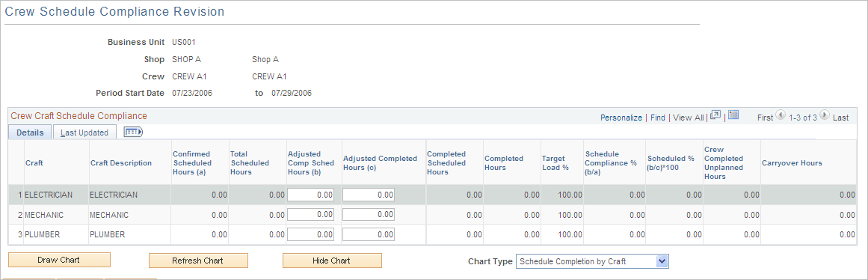This screenshot has height=280, width=868.
Task: Click Plumber Adjusted Comp Sched Hours field
Action: (x=310, y=234)
